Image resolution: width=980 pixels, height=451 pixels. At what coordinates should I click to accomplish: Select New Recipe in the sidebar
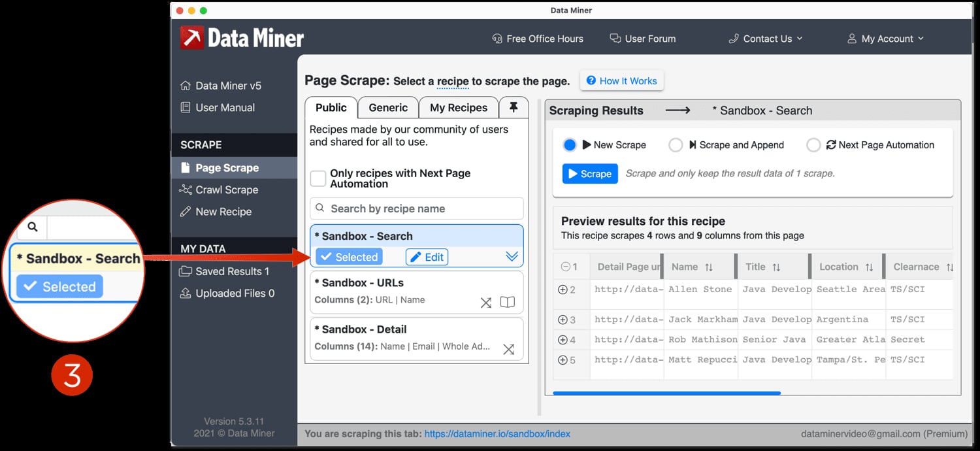tap(216, 212)
